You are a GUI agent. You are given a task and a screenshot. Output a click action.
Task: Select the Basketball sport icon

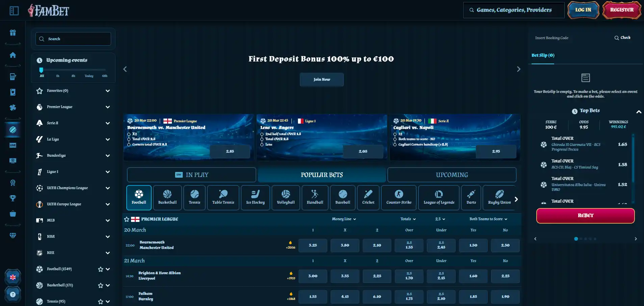click(x=168, y=198)
